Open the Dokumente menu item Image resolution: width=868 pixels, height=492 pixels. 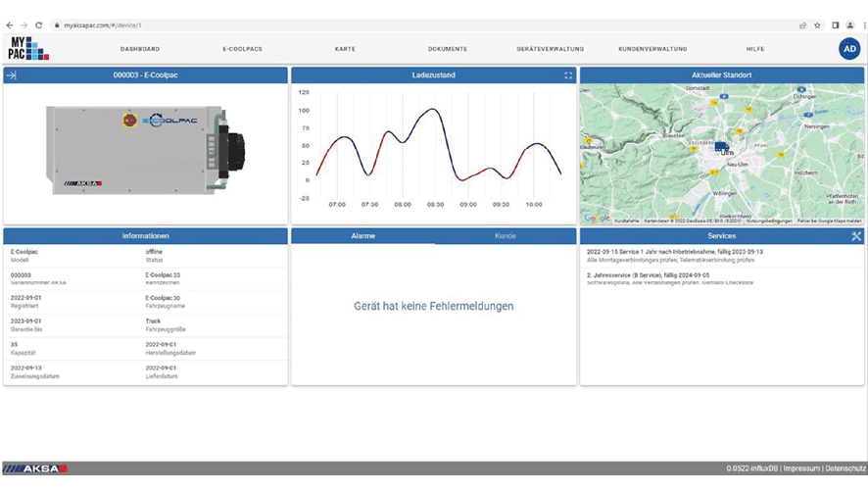[448, 49]
